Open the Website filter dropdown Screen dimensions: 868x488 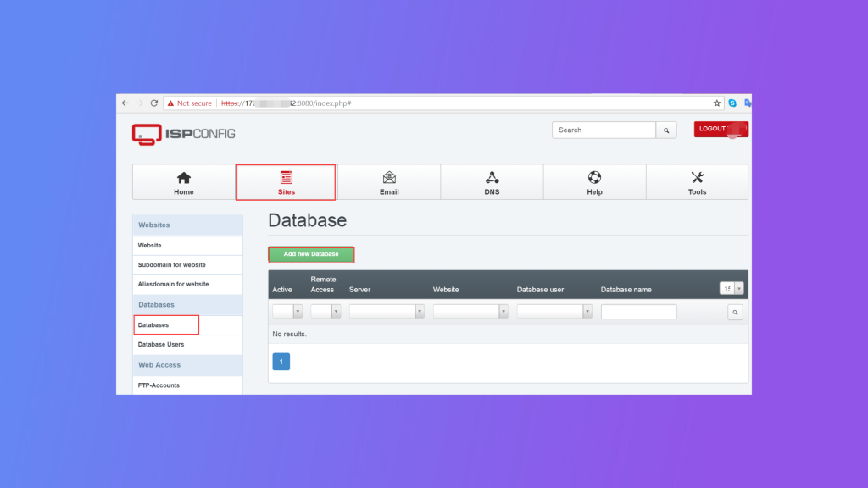tap(470, 311)
